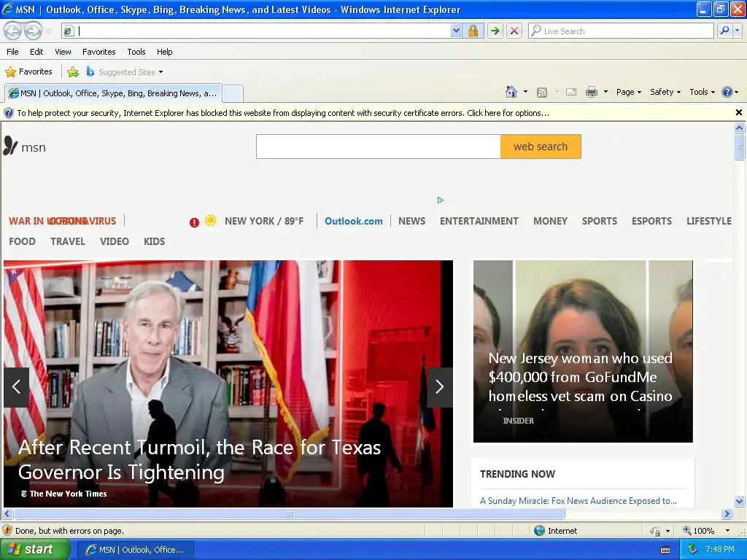Image resolution: width=747 pixels, height=560 pixels.
Task: Open the command bar Tools menu
Action: (702, 92)
